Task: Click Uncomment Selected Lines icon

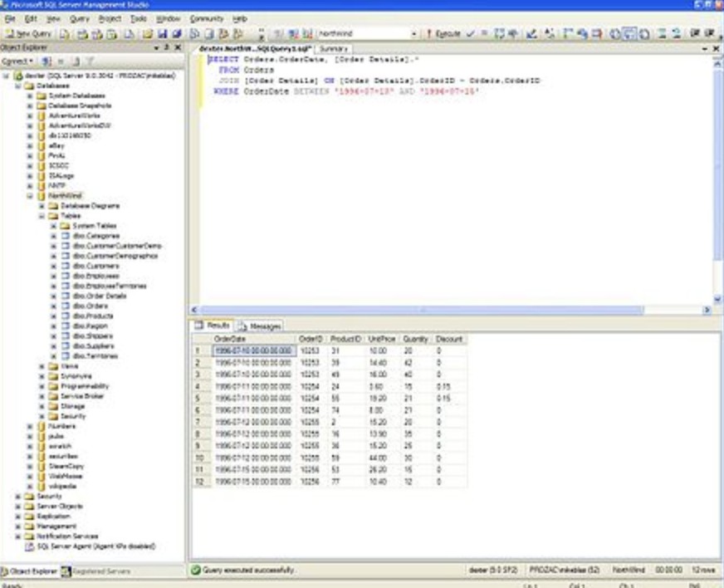Action: coord(677,33)
